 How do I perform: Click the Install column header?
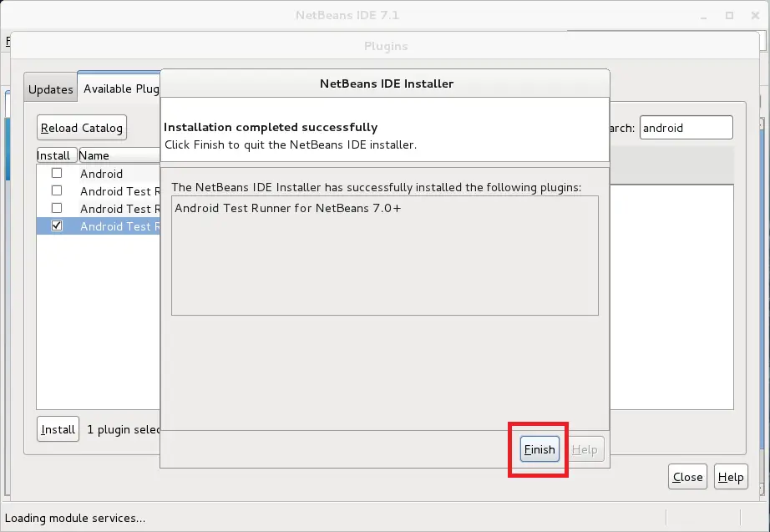pos(57,155)
